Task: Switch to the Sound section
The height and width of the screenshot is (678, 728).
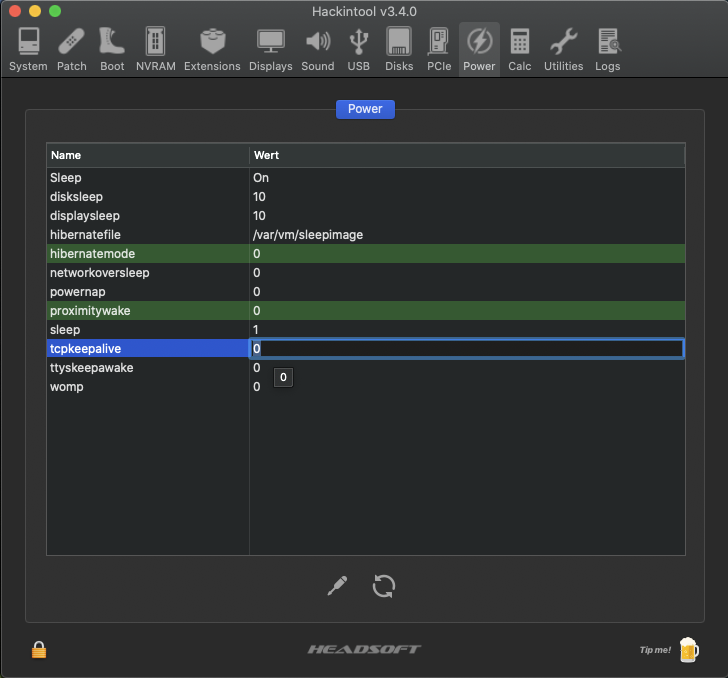Action: coord(318,50)
